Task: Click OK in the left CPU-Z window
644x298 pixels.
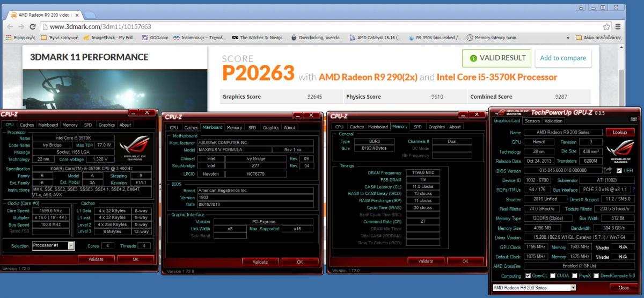Action: click(135, 259)
